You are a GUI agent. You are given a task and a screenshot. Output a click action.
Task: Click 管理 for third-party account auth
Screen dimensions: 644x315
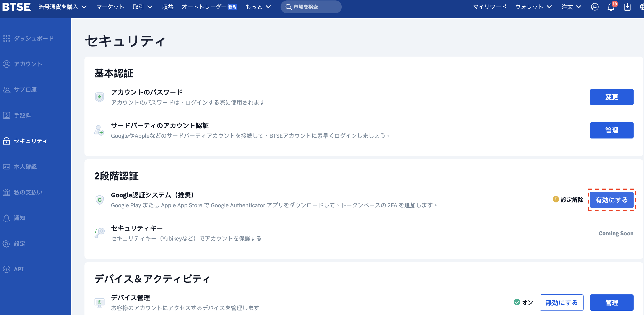(611, 130)
